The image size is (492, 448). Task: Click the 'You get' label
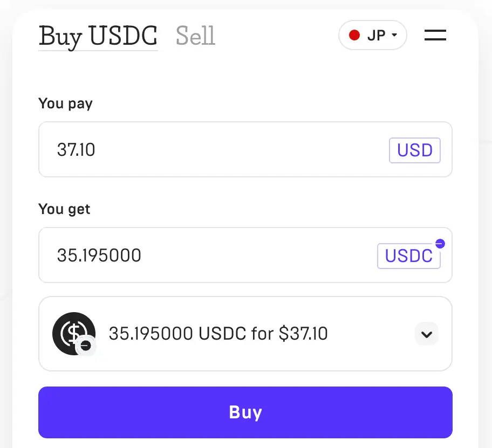64,209
